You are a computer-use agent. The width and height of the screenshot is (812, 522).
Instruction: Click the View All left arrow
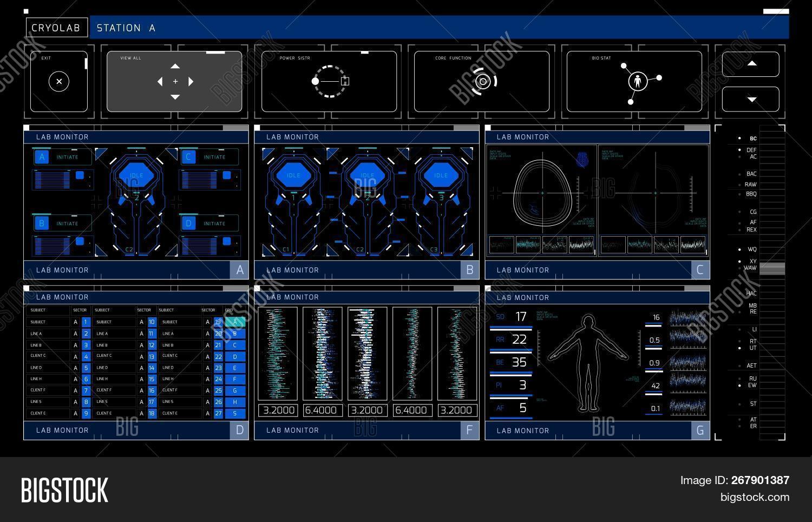pos(160,82)
